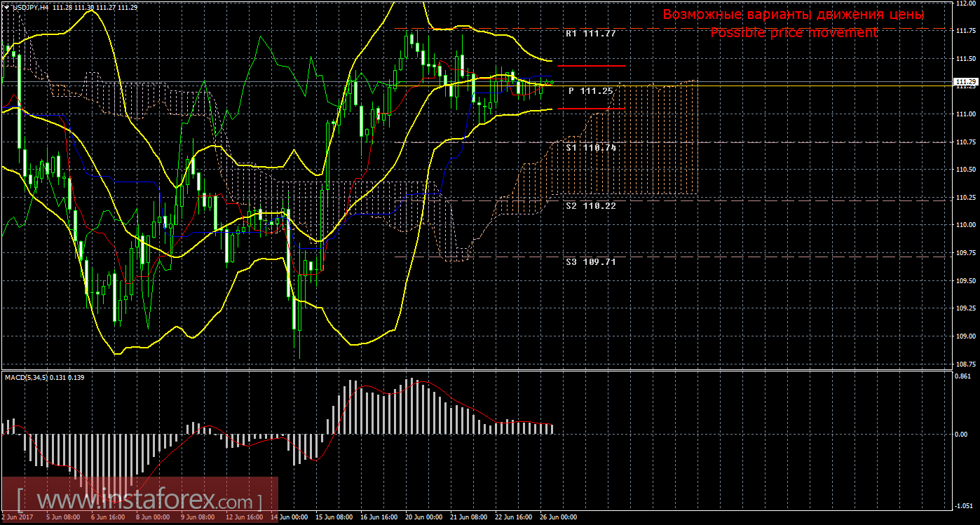Image resolution: width=980 pixels, height=525 pixels.
Task: Click the 15 Jun 08:00 time label
Action: tap(334, 517)
